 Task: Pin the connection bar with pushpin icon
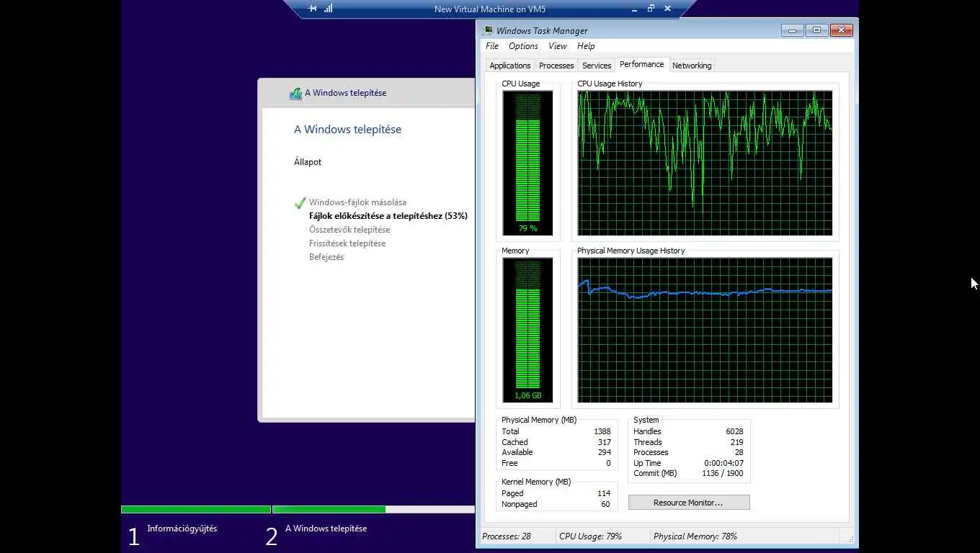312,9
